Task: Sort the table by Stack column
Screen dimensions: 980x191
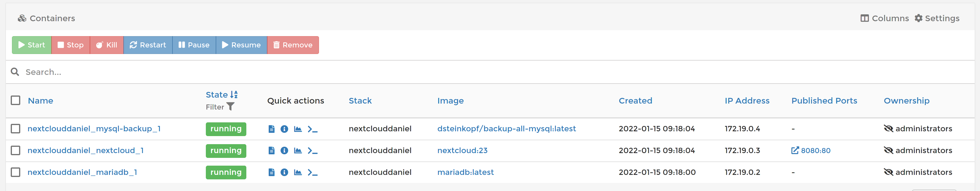Action: 360,101
